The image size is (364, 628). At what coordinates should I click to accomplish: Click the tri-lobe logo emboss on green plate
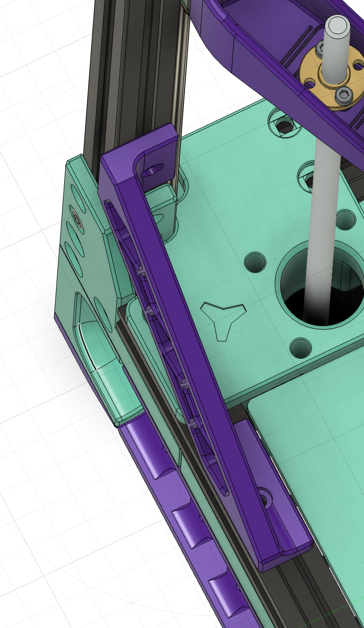pyautogui.click(x=223, y=320)
